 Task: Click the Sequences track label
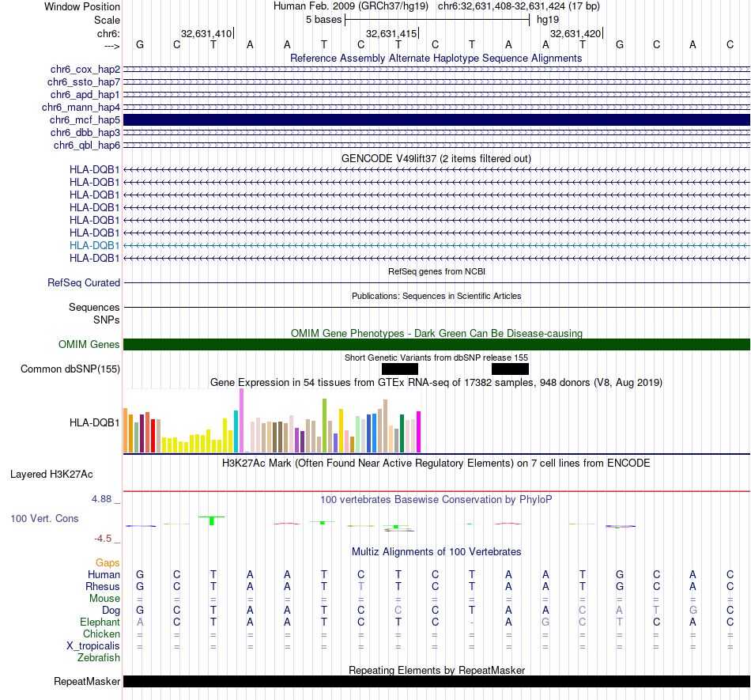(94, 307)
